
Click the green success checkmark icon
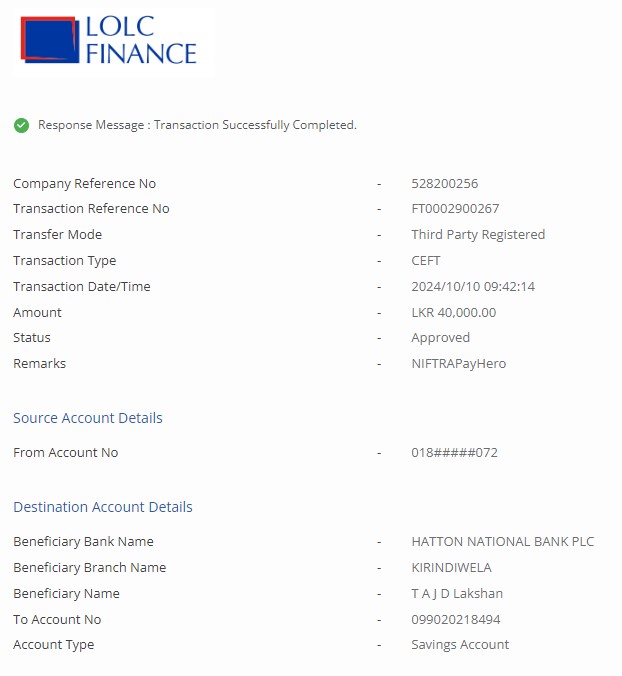tap(21, 125)
